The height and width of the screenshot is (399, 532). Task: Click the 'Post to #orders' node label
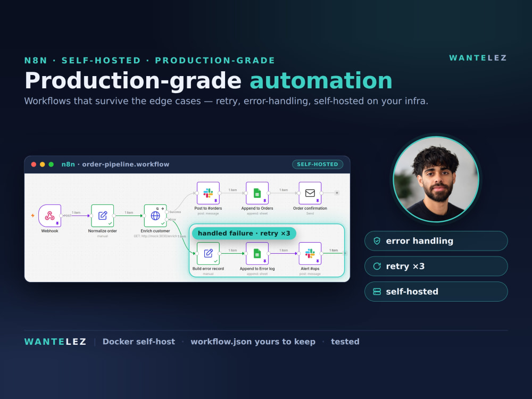(208, 209)
